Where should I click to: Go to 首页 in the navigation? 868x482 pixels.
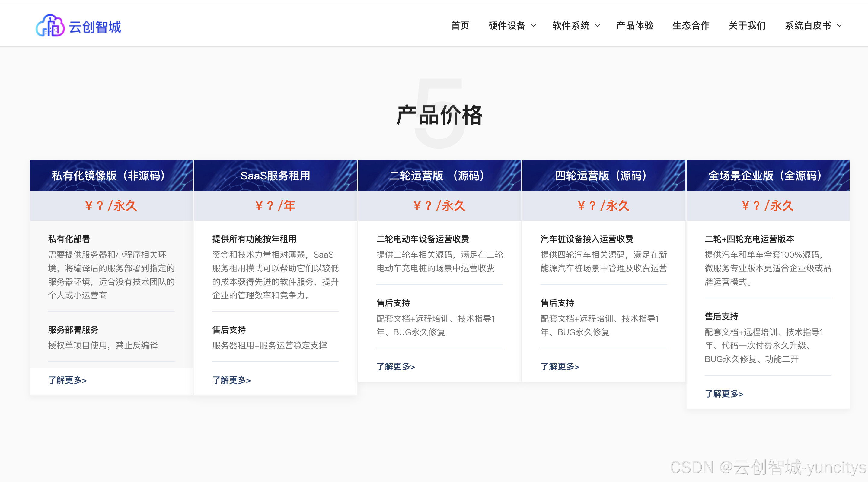tap(460, 26)
